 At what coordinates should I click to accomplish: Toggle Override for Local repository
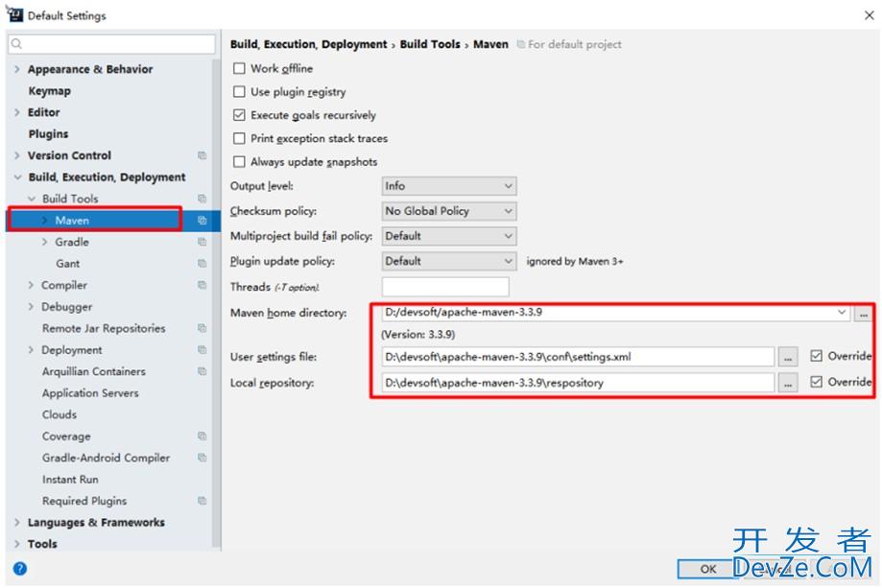click(x=816, y=383)
